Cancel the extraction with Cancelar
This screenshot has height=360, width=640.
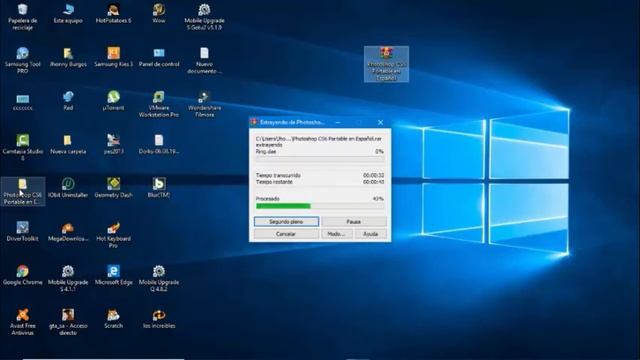pyautogui.click(x=286, y=234)
